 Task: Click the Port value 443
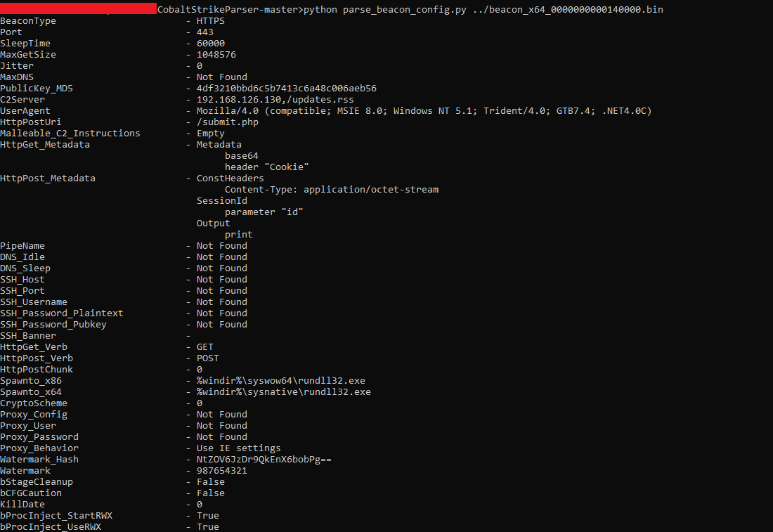coord(205,32)
